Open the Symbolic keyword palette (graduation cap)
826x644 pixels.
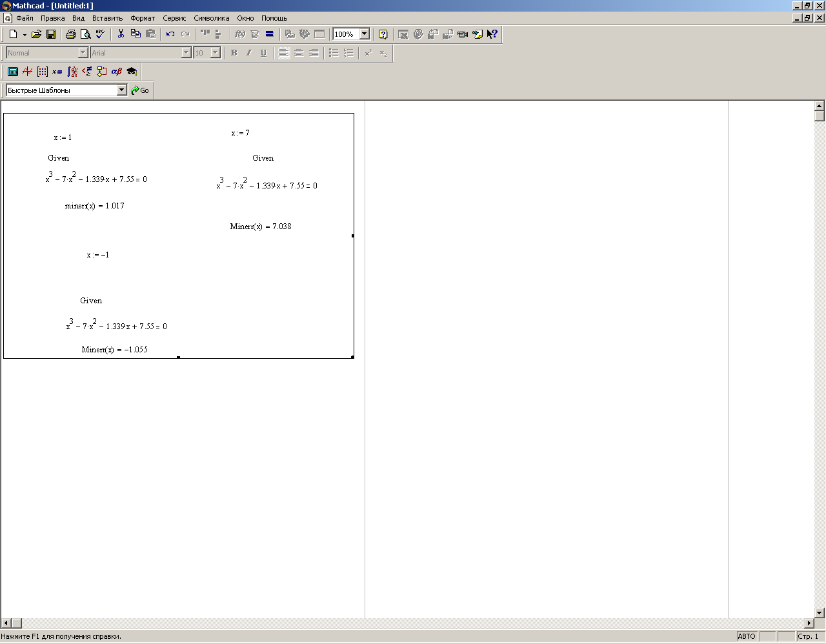pos(132,72)
